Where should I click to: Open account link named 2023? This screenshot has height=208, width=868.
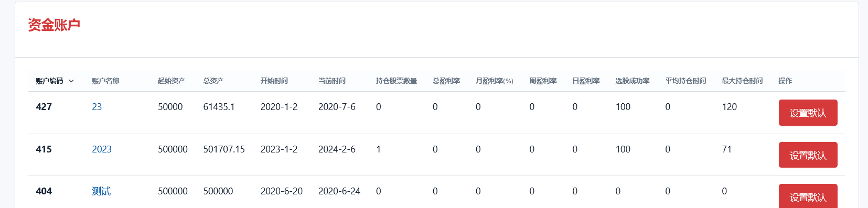click(x=102, y=149)
